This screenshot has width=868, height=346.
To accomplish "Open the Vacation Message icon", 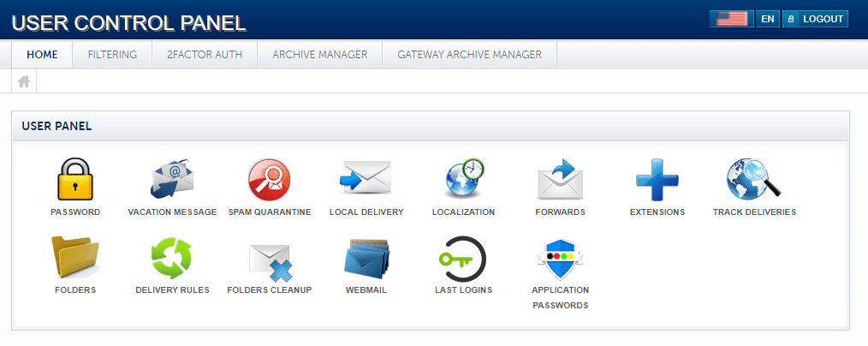I will (172, 180).
